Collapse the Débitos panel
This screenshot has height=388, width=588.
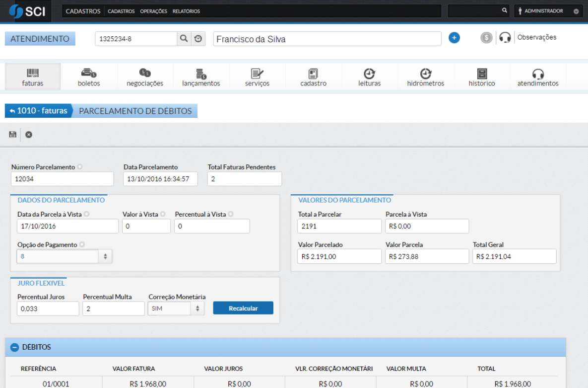tap(15, 347)
